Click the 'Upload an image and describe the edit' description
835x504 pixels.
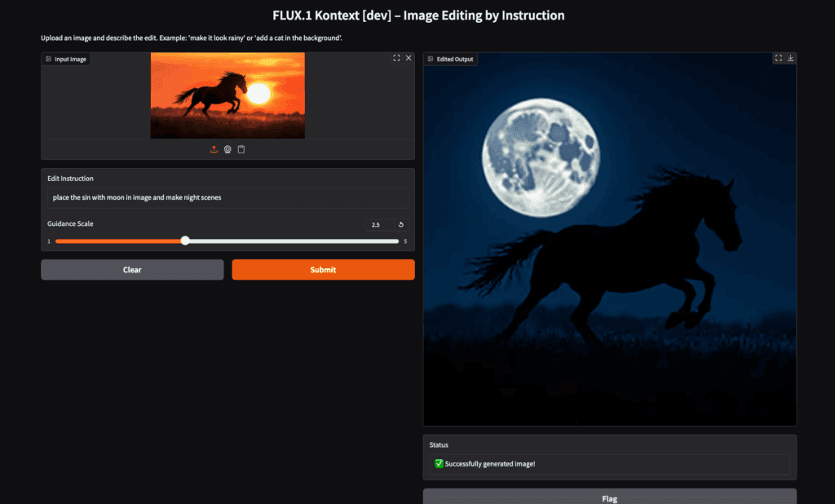click(x=192, y=38)
